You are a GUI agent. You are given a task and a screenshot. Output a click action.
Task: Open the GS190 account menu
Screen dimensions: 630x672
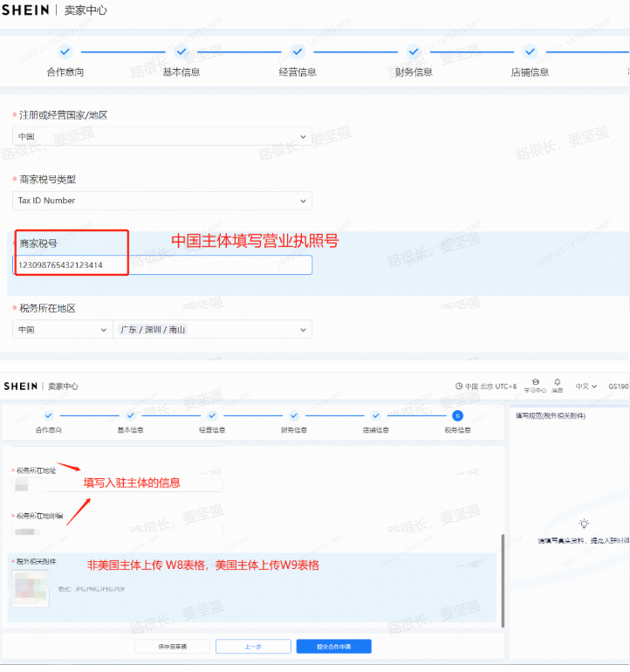[x=618, y=386]
